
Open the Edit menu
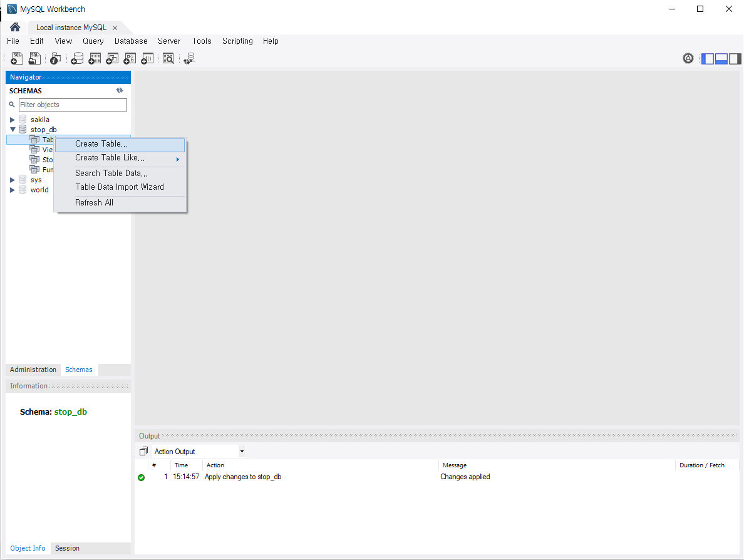coord(36,41)
